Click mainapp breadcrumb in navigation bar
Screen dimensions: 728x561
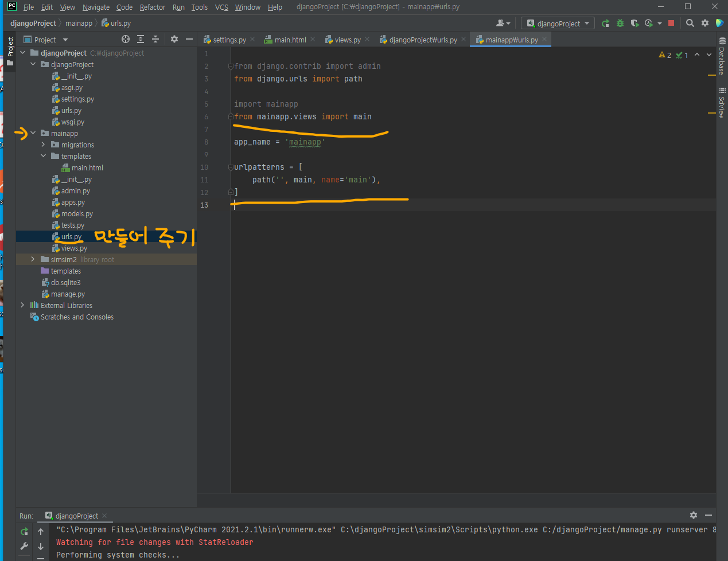click(x=79, y=24)
